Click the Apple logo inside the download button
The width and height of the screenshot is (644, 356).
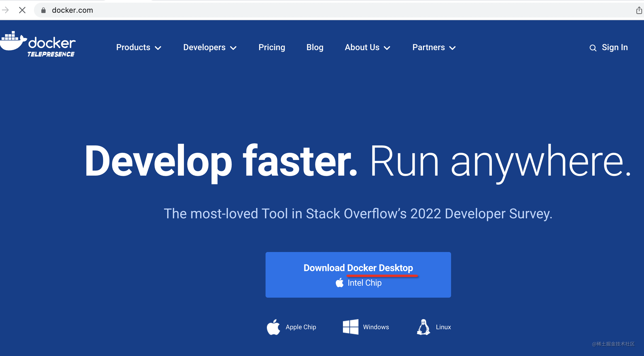click(339, 283)
